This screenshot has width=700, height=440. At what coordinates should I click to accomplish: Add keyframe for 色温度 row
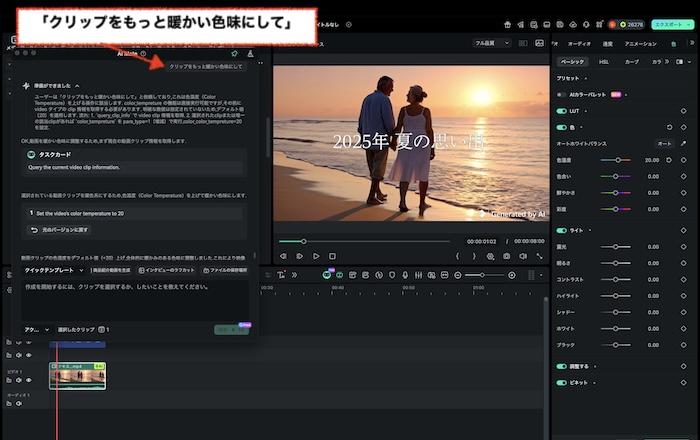683,160
